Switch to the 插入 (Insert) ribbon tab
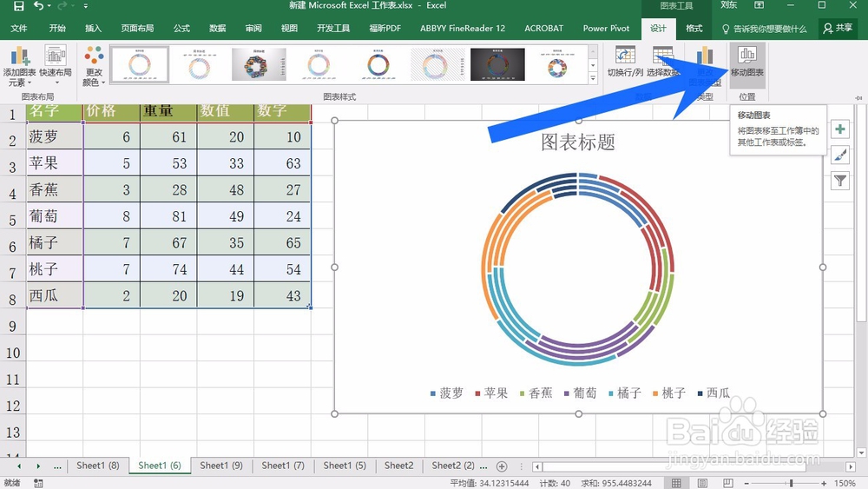The image size is (868, 489). (93, 29)
